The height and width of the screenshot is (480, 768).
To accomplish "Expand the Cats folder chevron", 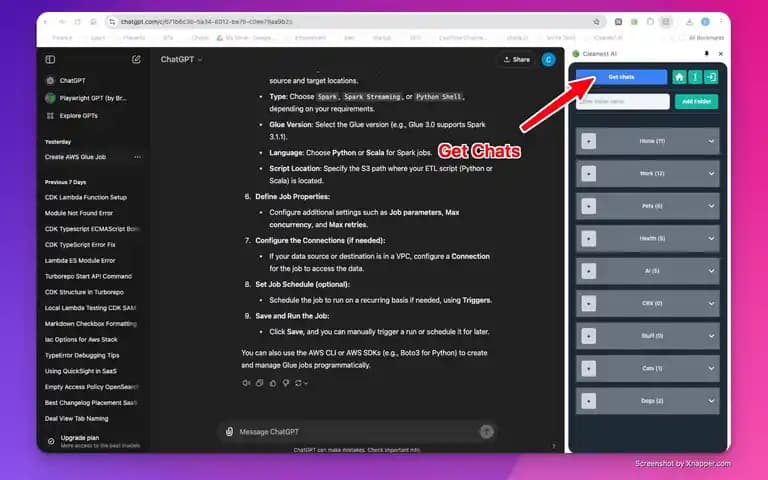I will tap(711, 368).
